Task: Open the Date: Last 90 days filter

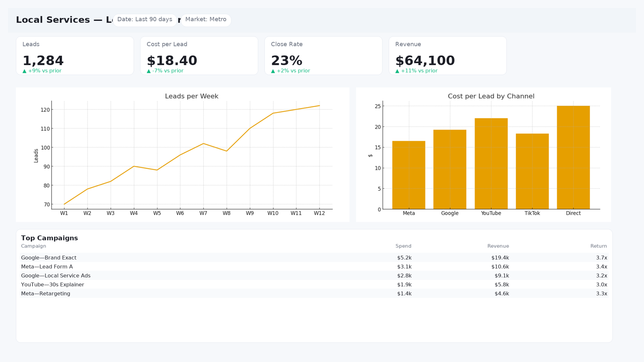Action: point(144,20)
